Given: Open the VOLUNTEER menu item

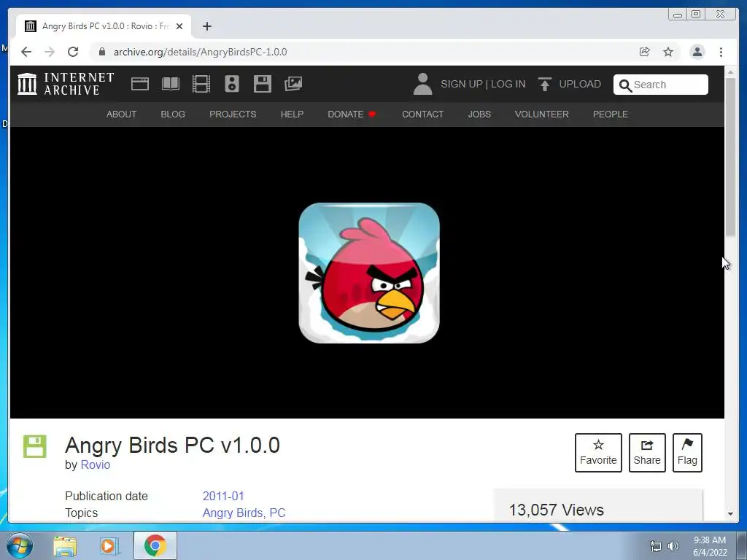Looking at the screenshot, I should (542, 114).
